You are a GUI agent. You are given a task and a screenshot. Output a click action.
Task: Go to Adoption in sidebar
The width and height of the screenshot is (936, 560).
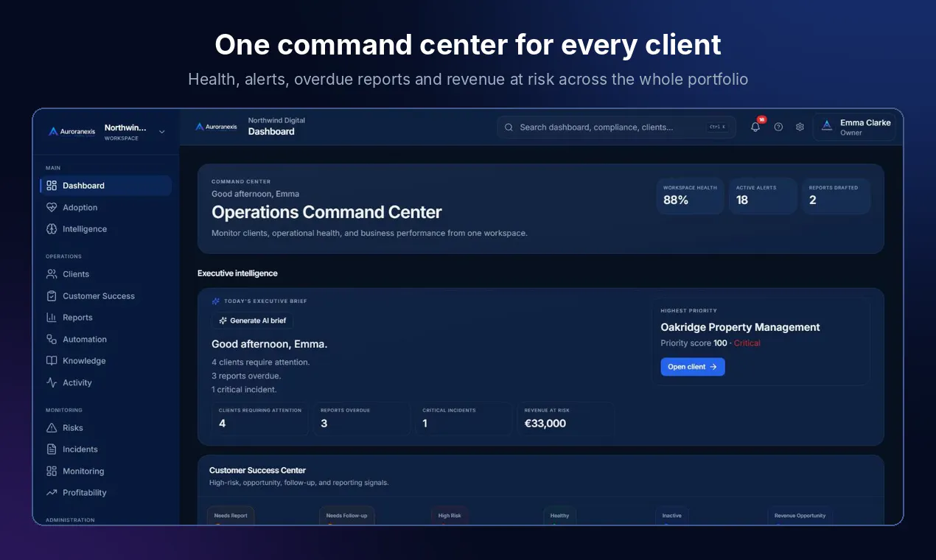[x=106, y=208]
